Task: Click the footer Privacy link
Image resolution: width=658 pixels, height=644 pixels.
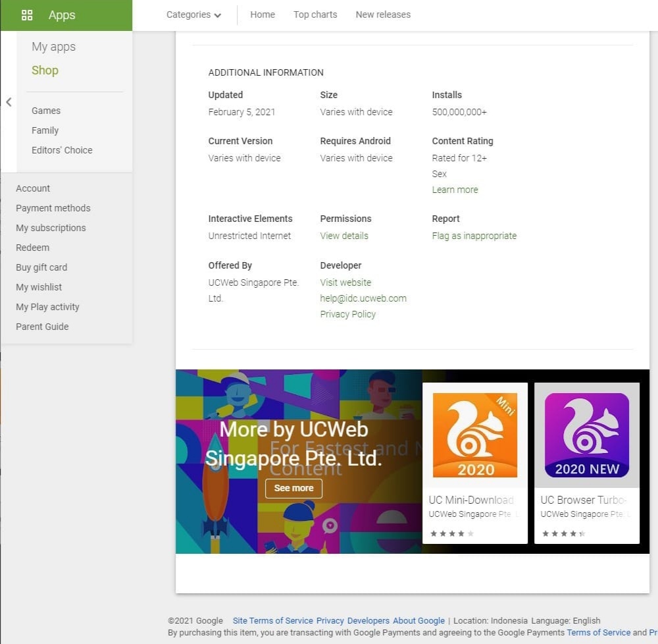Action: [x=330, y=620]
